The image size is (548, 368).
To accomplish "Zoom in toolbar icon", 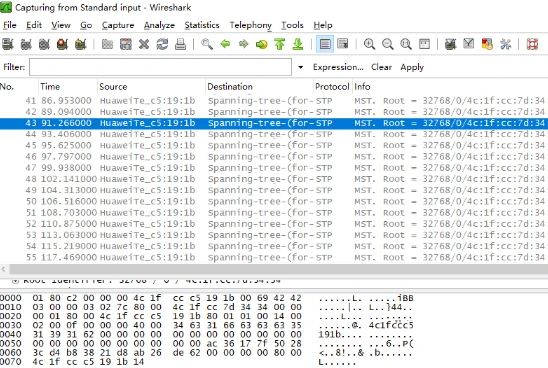I will 369,44.
